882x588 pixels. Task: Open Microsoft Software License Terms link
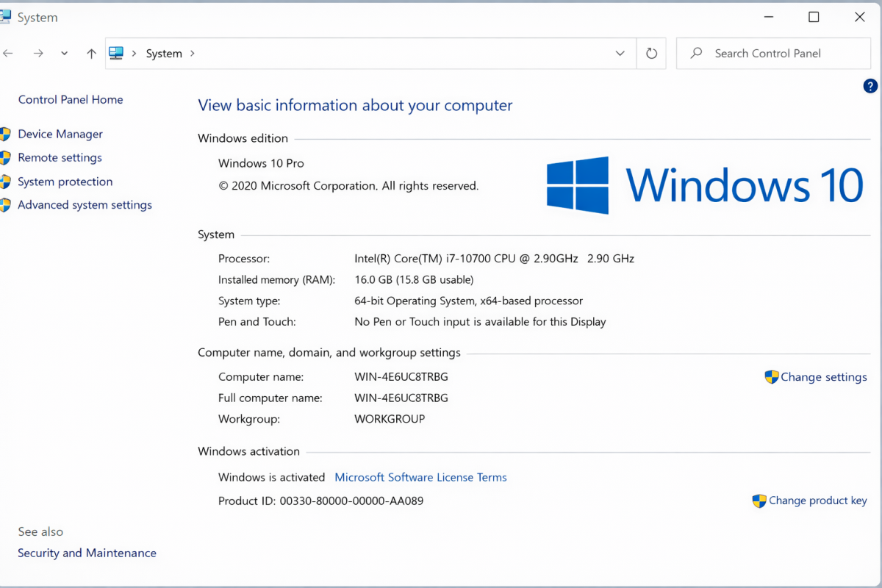tap(420, 477)
